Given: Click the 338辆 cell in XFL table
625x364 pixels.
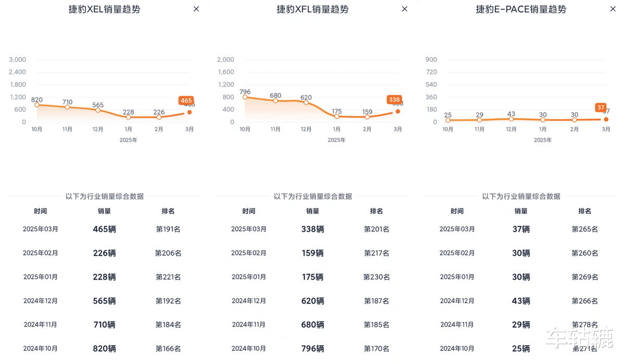Looking at the screenshot, I should pyautogui.click(x=312, y=229).
